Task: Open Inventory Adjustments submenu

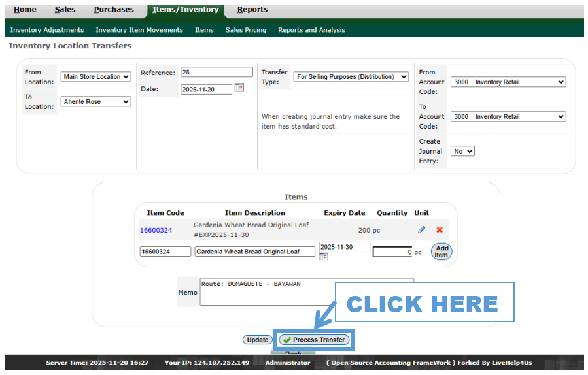Action: tap(47, 30)
